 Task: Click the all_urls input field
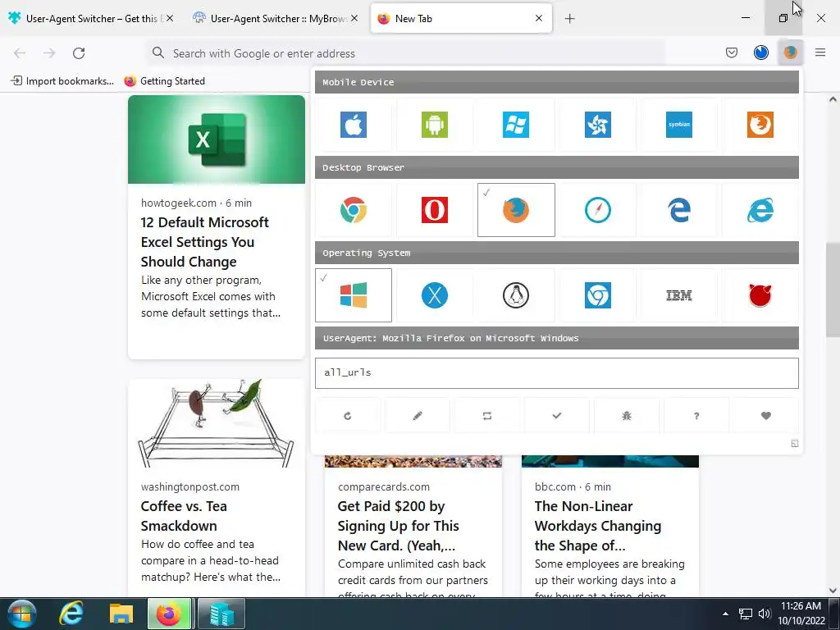557,373
